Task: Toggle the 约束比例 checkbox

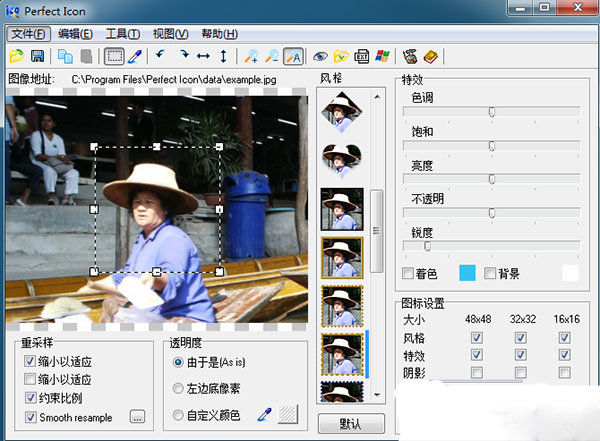Action: pyautogui.click(x=31, y=398)
